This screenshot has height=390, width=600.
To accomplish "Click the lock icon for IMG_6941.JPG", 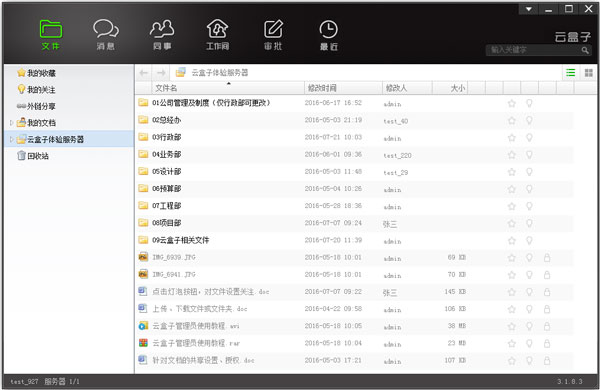I will 547,275.
